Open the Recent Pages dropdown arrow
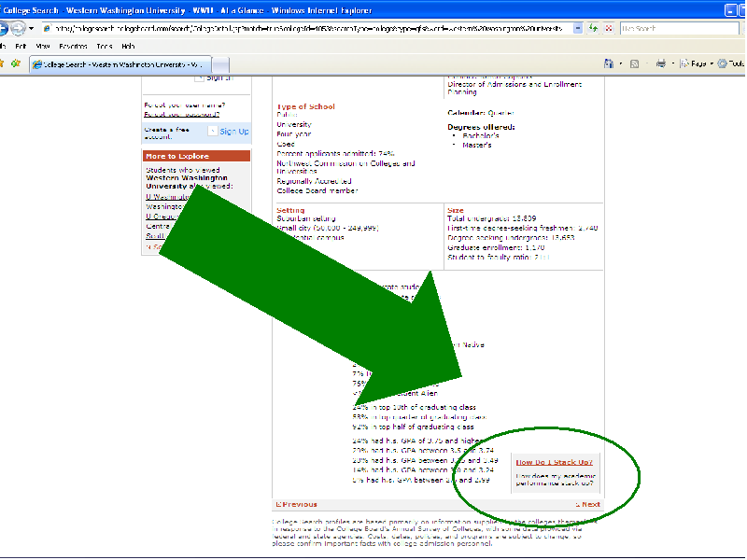 click(32, 29)
